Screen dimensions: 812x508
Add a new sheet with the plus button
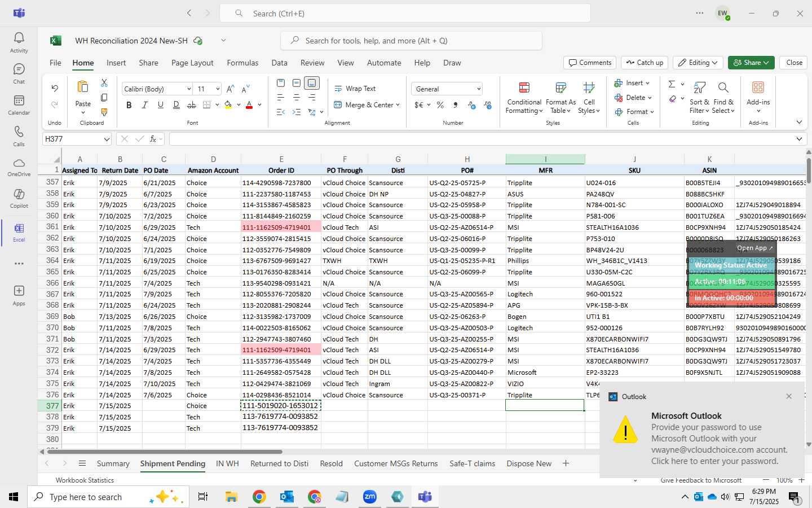pyautogui.click(x=566, y=463)
